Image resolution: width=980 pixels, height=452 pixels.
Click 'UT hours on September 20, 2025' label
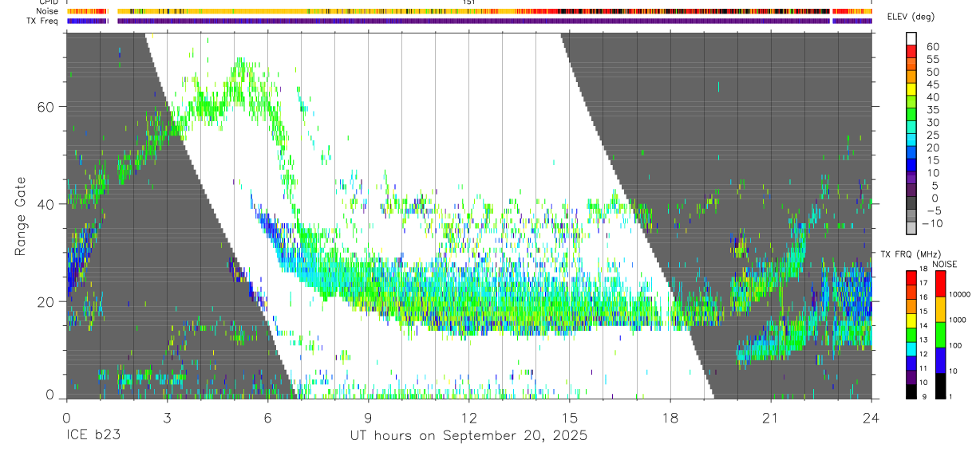point(468,436)
